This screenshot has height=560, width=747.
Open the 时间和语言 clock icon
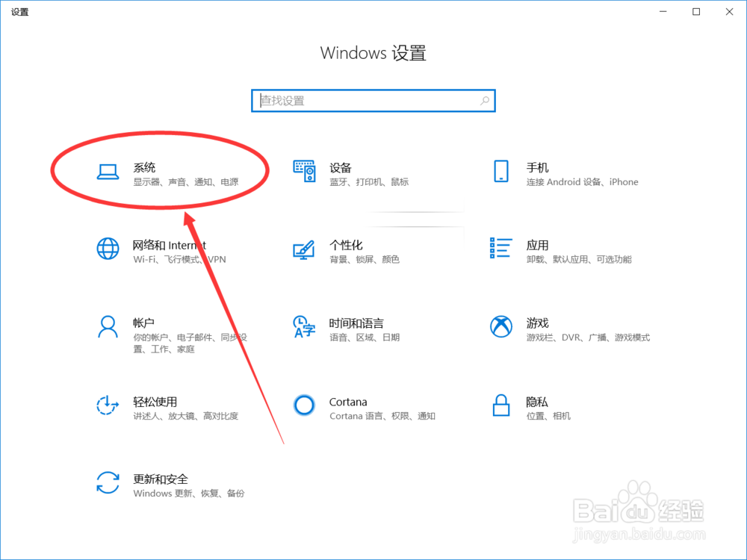[x=304, y=327]
